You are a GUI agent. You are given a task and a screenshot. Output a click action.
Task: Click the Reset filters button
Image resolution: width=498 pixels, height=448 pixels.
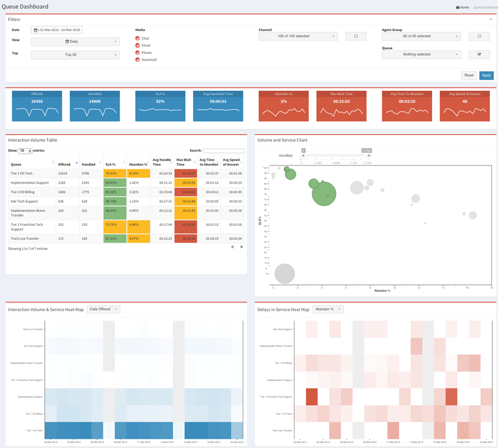click(469, 75)
